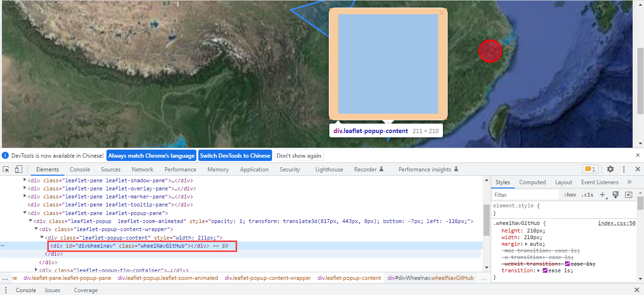Click breadcrumb div.leaflet-popup-content-wrapper

pyautogui.click(x=268, y=278)
